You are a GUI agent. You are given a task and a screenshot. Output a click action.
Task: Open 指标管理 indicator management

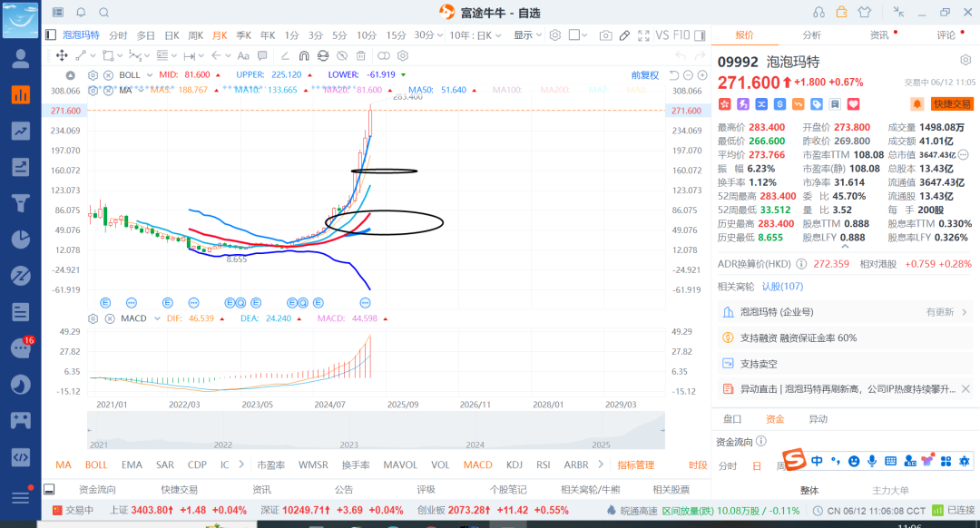click(x=635, y=464)
